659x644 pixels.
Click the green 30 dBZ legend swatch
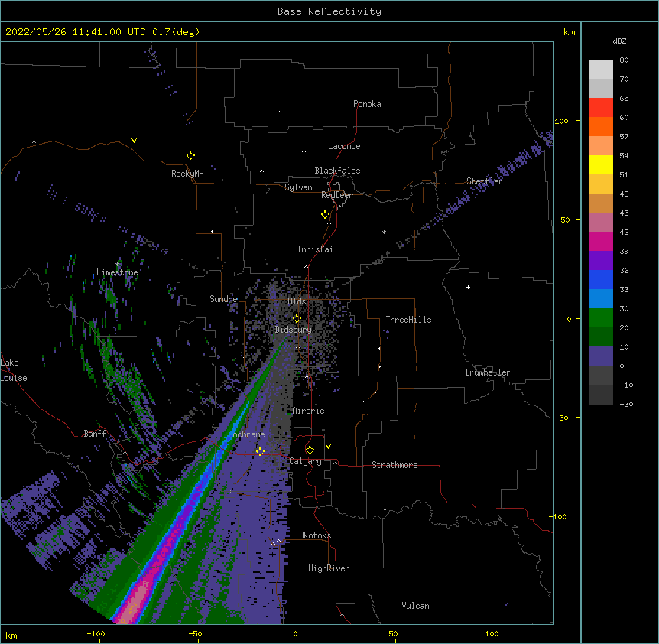tap(601, 317)
